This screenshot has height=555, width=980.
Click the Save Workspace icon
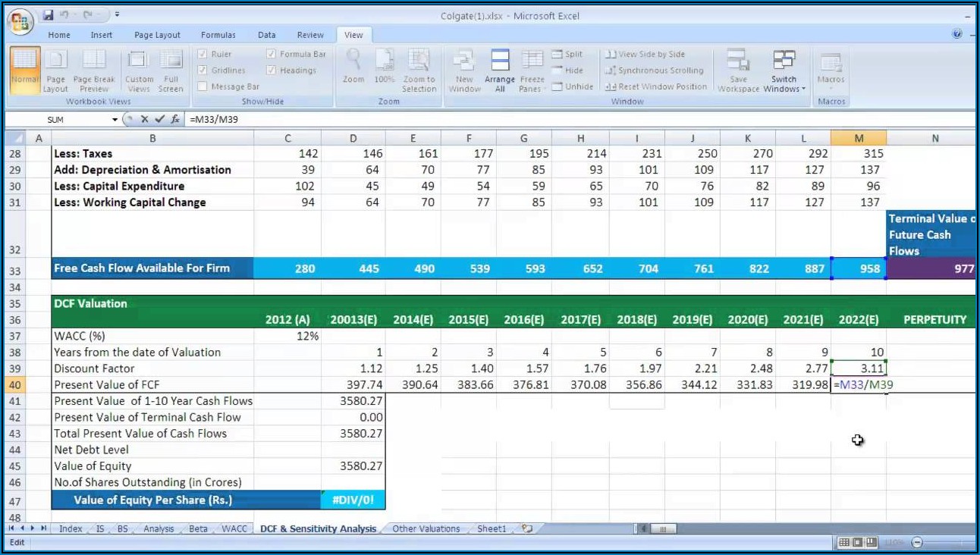pyautogui.click(x=738, y=61)
